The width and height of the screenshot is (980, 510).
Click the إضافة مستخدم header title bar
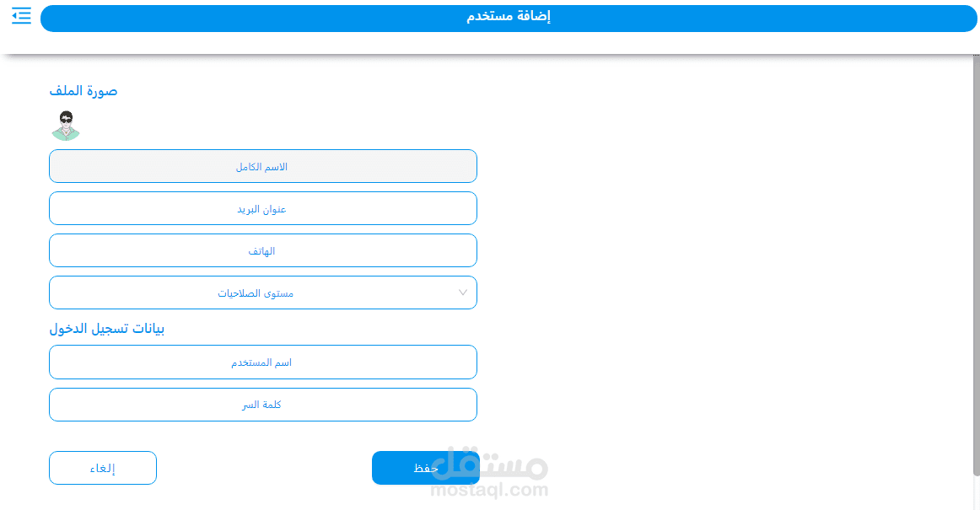tap(509, 18)
